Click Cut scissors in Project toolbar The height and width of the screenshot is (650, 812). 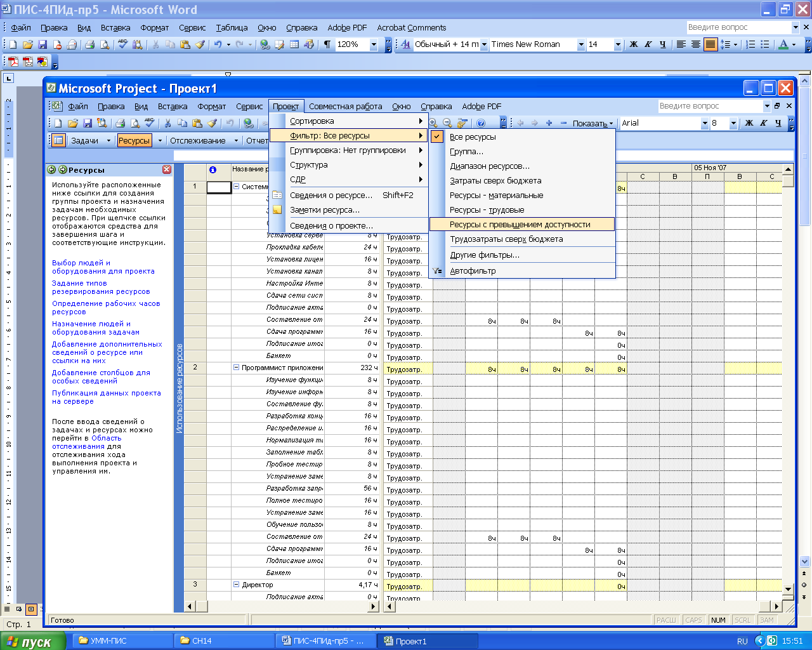tap(167, 123)
